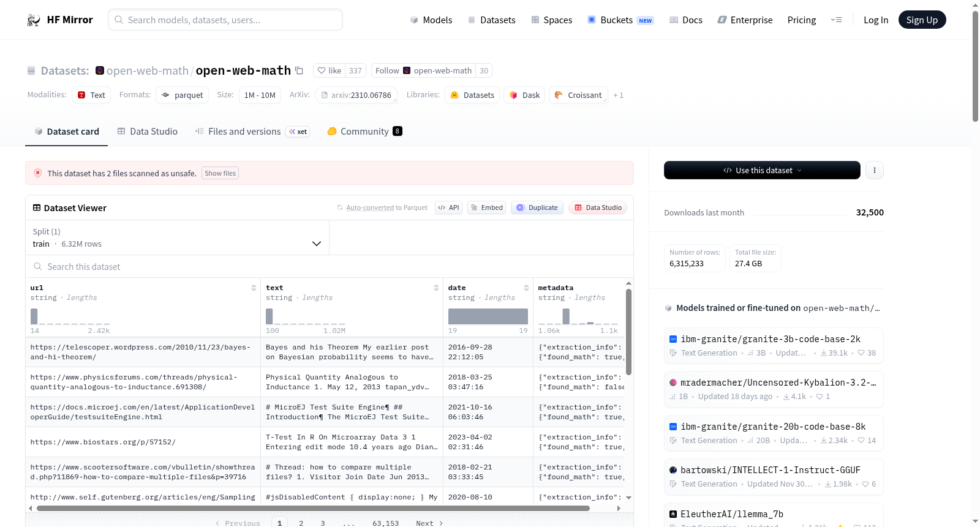Open Spaces in the top navigation
980x527 pixels.
tap(552, 20)
